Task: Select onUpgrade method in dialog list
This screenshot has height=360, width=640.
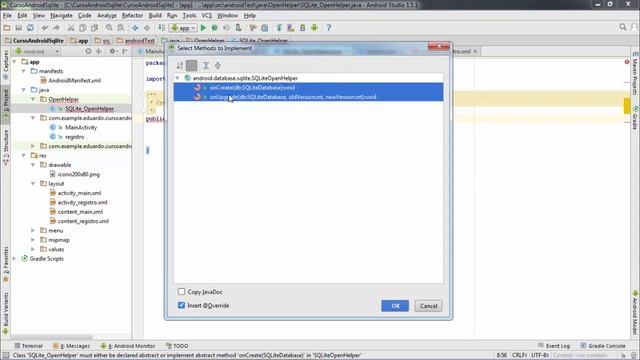Action: coord(308,97)
